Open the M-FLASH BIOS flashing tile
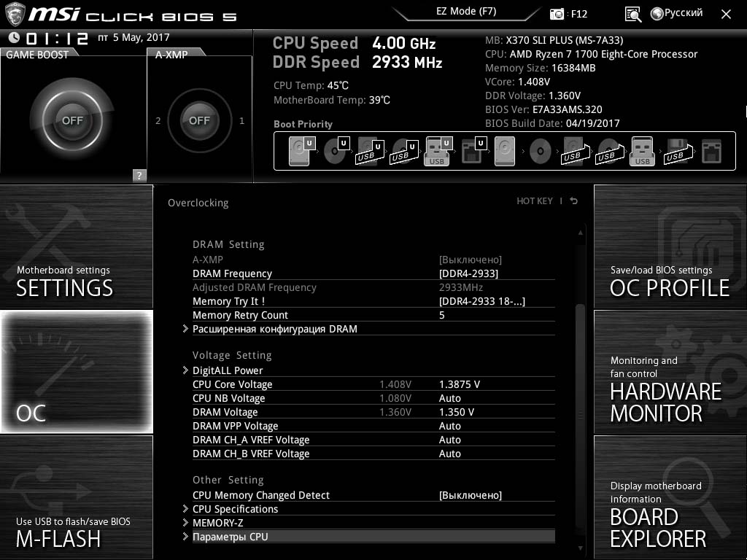Image resolution: width=747 pixels, height=560 pixels. pos(76,497)
